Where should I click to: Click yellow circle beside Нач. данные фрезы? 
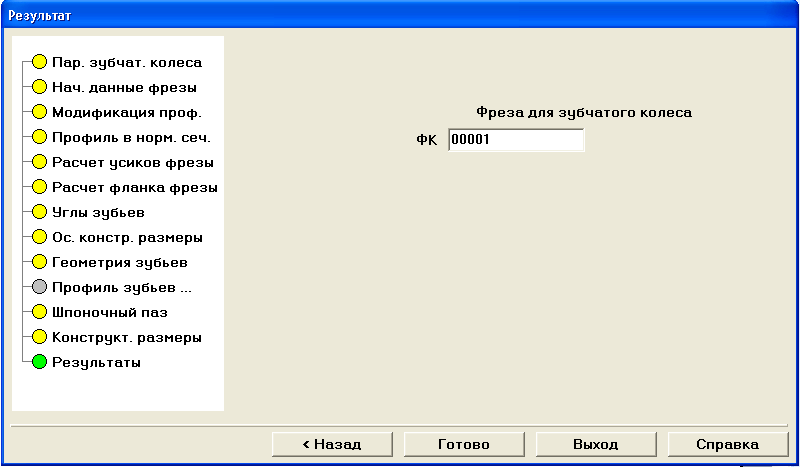click(39, 87)
